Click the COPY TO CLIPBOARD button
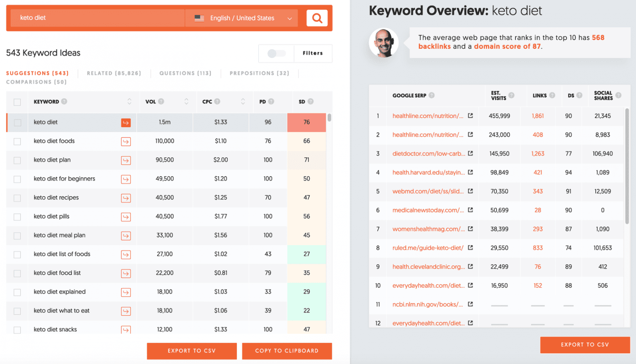 click(x=287, y=351)
